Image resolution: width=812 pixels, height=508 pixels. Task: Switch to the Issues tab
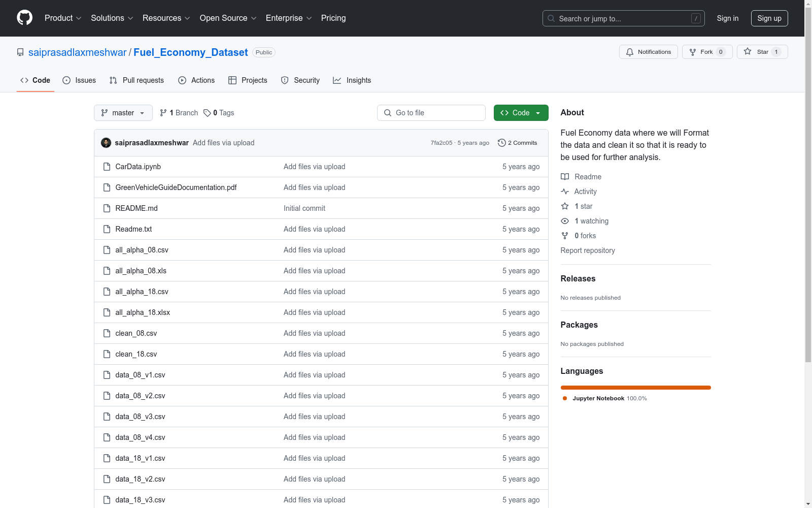(79, 80)
